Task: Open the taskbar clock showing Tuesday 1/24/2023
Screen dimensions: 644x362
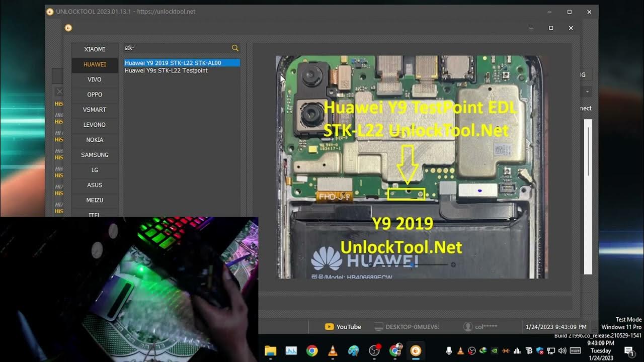Action: click(601, 350)
